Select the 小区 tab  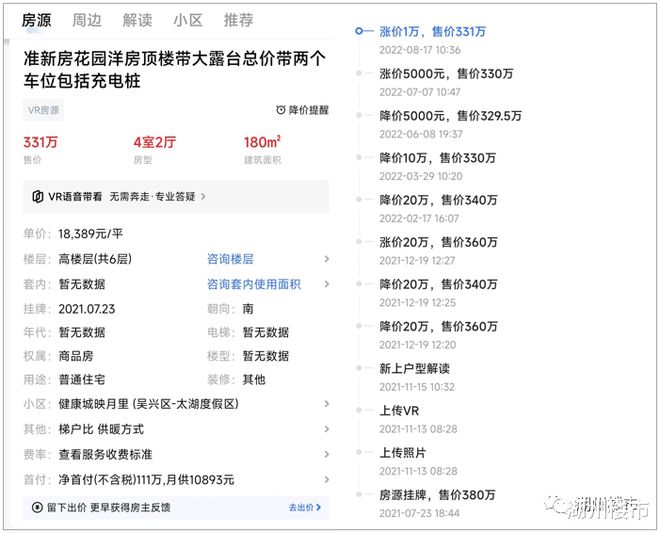click(x=188, y=20)
